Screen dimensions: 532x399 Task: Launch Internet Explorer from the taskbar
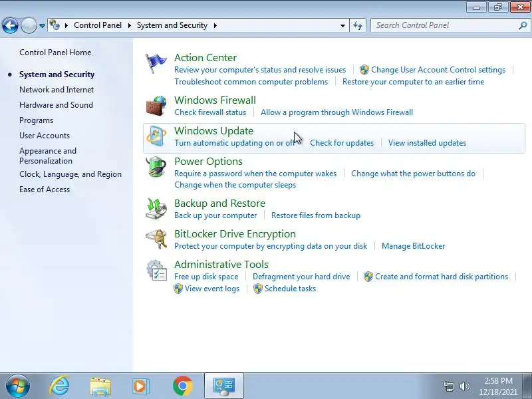(59, 386)
